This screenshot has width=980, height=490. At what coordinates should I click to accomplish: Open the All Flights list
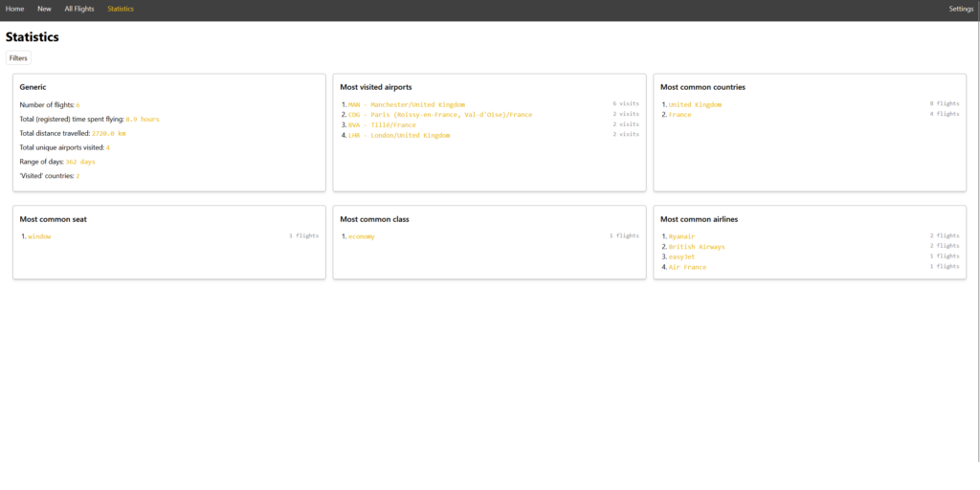pos(79,9)
